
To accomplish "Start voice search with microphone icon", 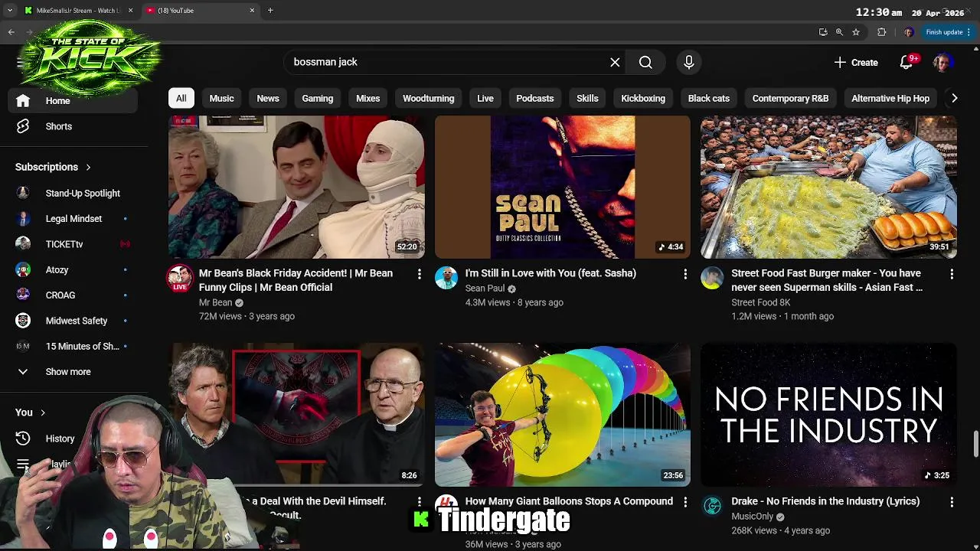I will 689,62.
